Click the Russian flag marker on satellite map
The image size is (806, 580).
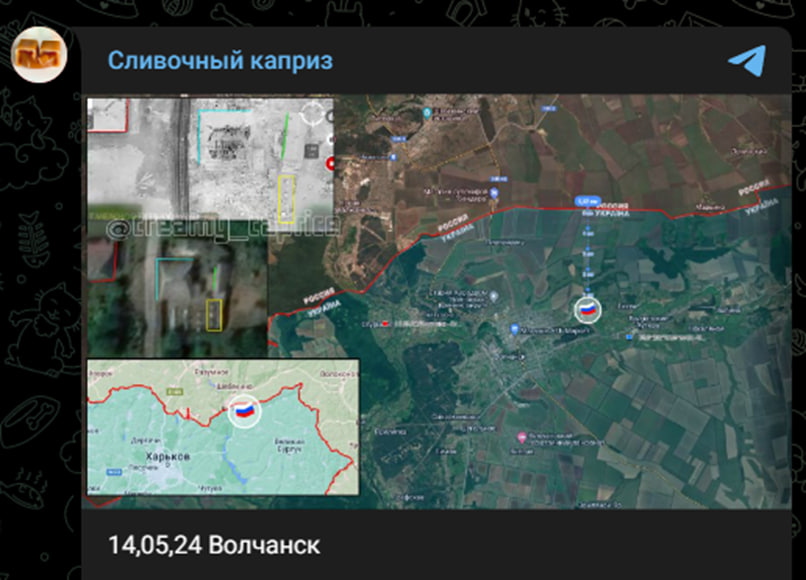pyautogui.click(x=586, y=310)
